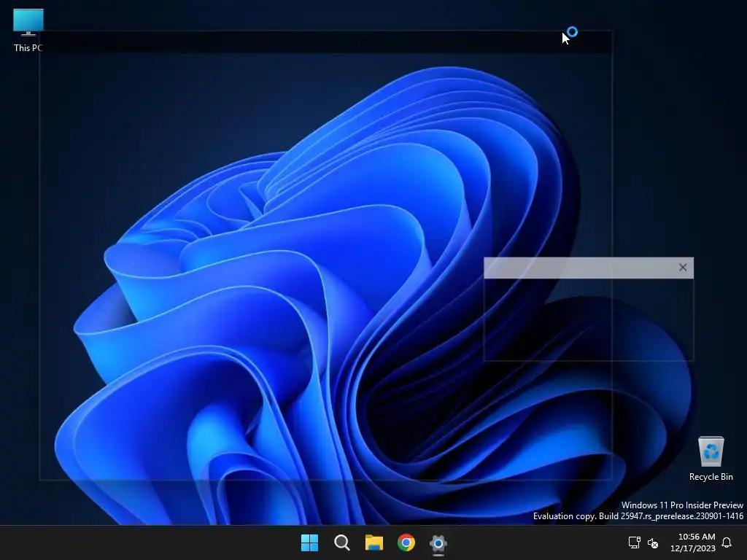Click the muted volume tray icon
The image size is (747, 560).
pos(653,542)
